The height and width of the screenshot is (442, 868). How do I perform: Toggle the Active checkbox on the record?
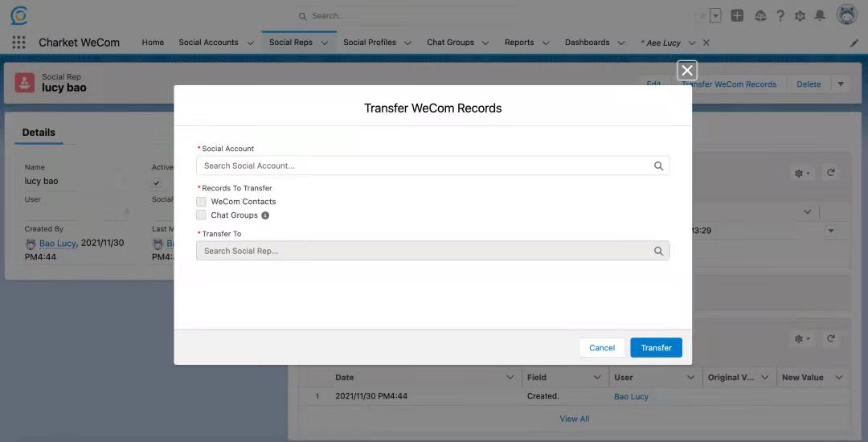pyautogui.click(x=157, y=183)
